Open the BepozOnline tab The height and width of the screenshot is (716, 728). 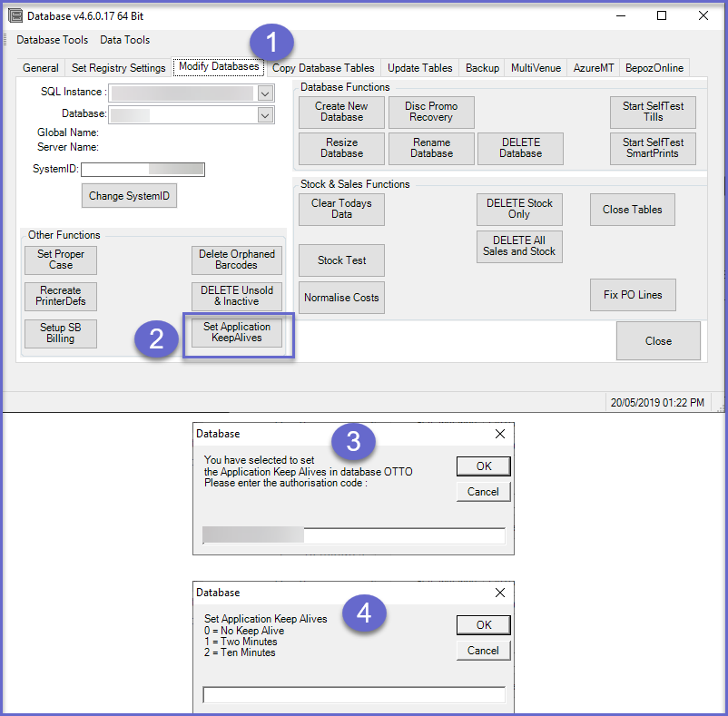pos(654,68)
